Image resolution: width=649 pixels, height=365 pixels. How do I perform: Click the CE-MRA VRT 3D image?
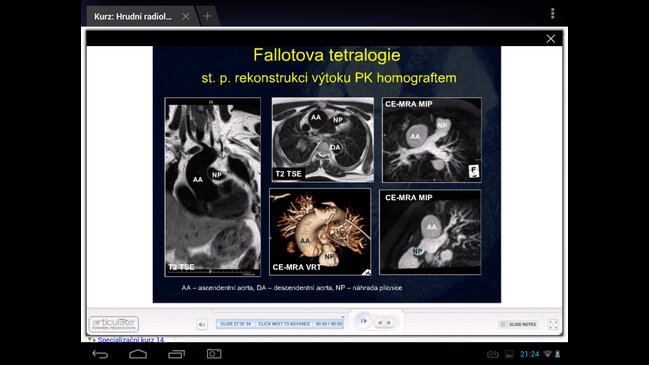click(320, 232)
